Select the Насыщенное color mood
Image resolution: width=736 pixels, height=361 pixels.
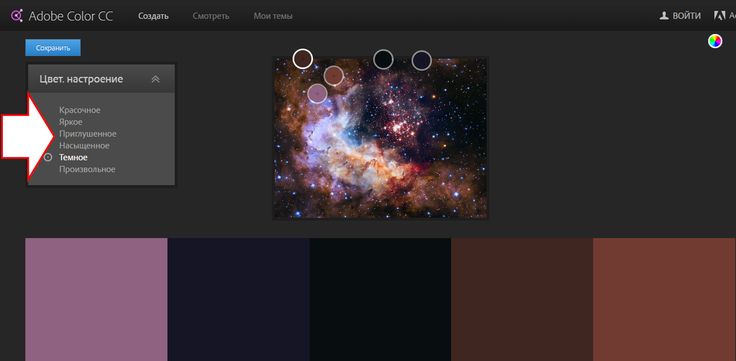(x=84, y=146)
